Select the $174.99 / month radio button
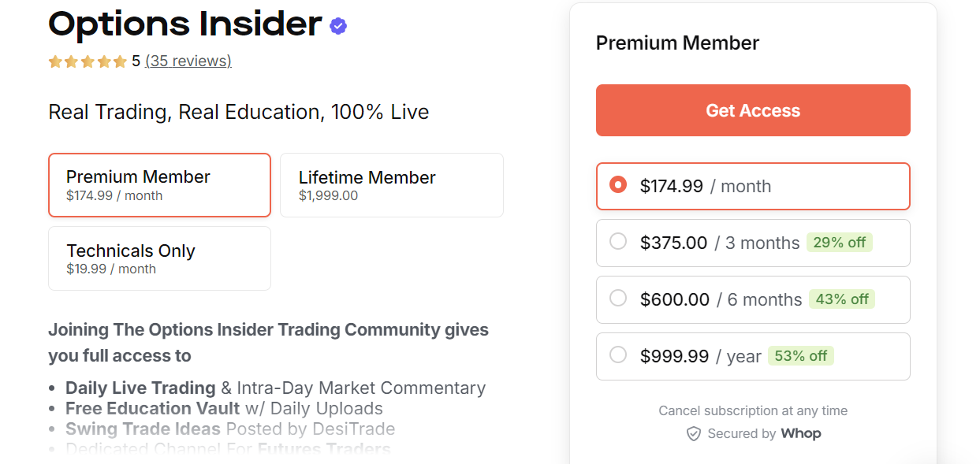 tap(618, 185)
